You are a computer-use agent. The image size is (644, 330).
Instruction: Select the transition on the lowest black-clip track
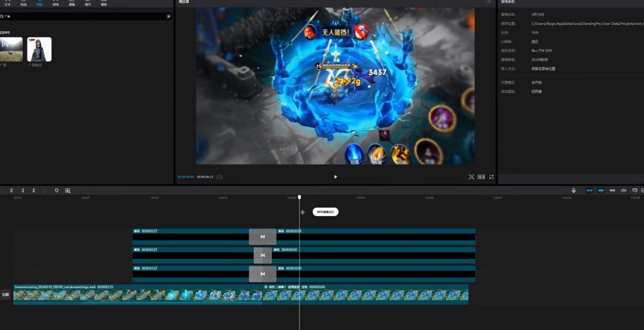pos(263,274)
